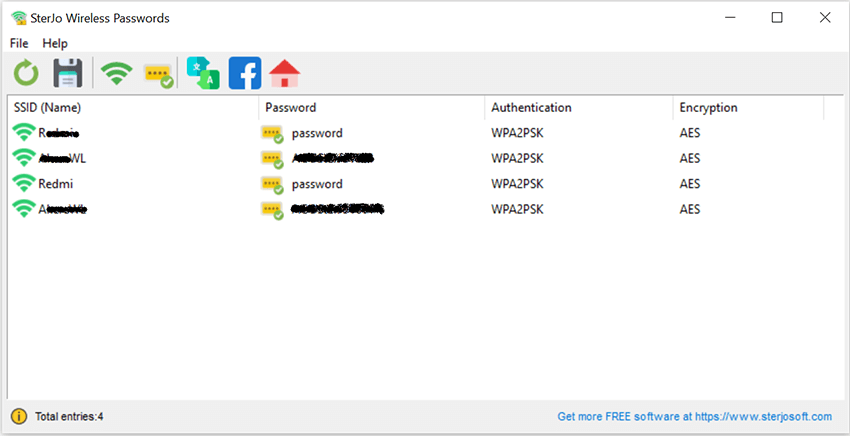This screenshot has height=436, width=850.
Task: Select the first network row with password
Action: tap(423, 133)
